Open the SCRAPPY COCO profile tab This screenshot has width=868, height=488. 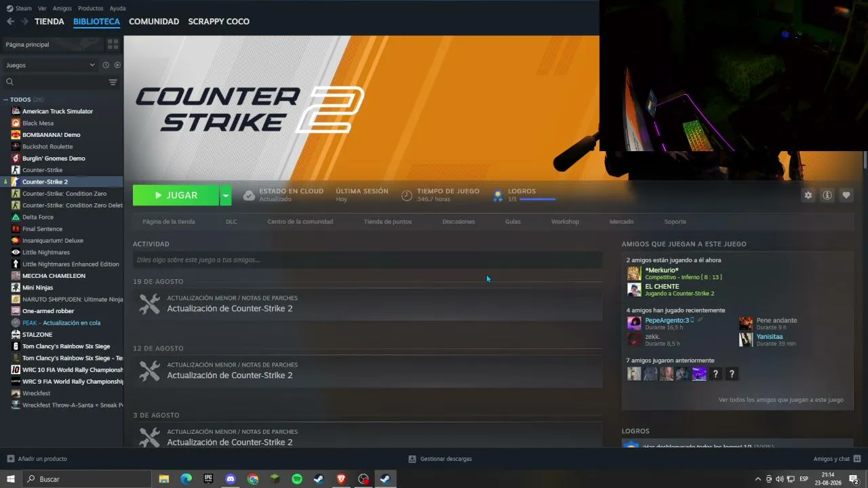click(219, 22)
